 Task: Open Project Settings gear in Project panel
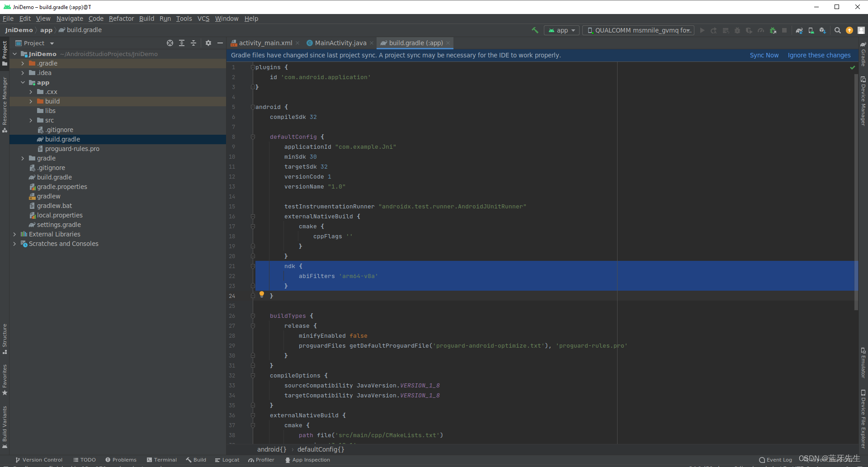point(208,43)
